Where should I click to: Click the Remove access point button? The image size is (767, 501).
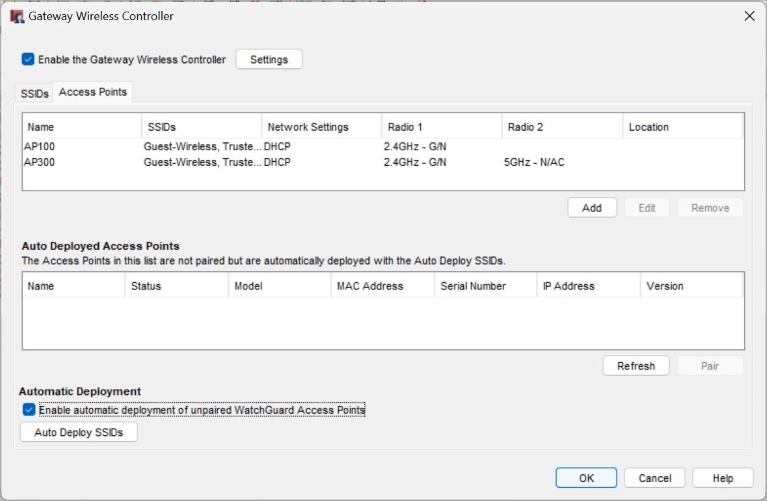710,208
